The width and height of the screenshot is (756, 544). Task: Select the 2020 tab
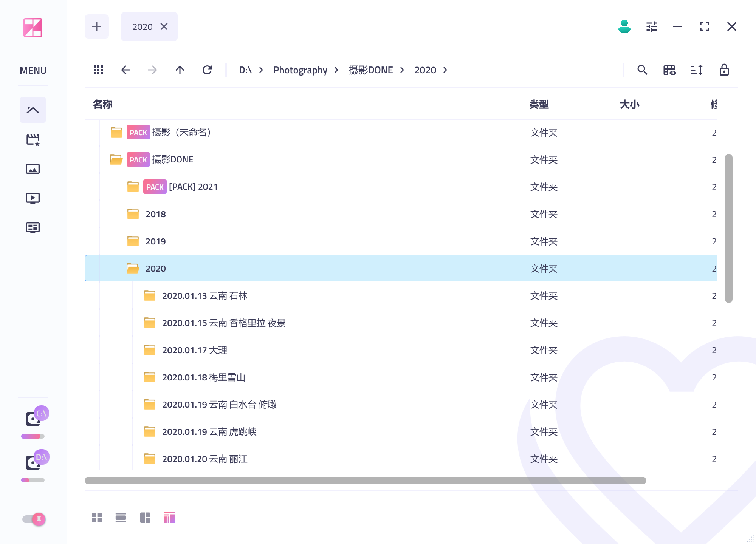pos(143,27)
